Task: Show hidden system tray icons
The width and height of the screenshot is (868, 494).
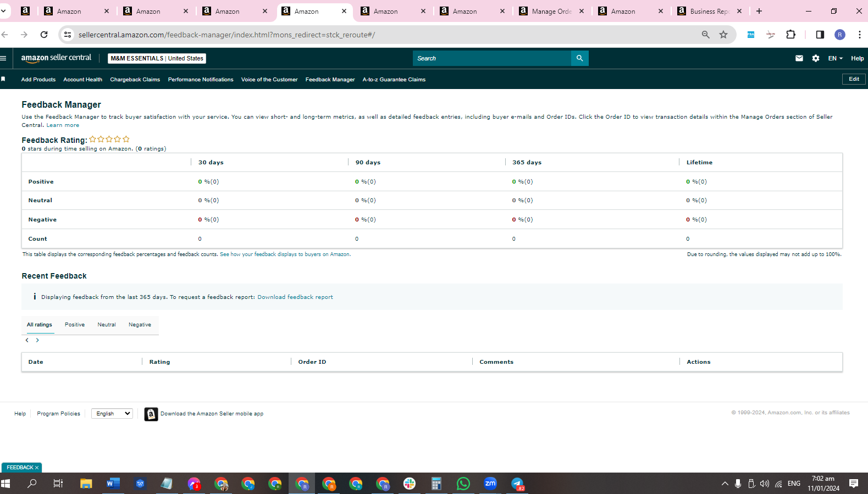Action: tap(725, 484)
